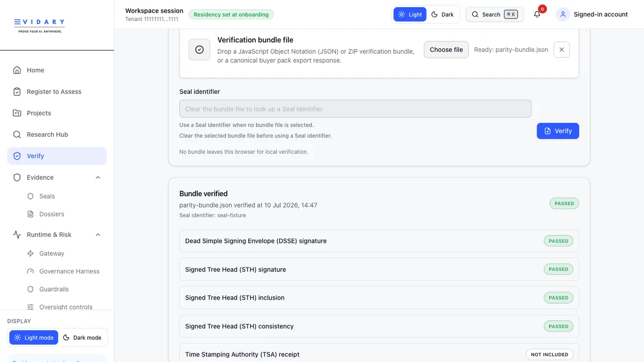Switch header theme to Light

[x=410, y=15]
